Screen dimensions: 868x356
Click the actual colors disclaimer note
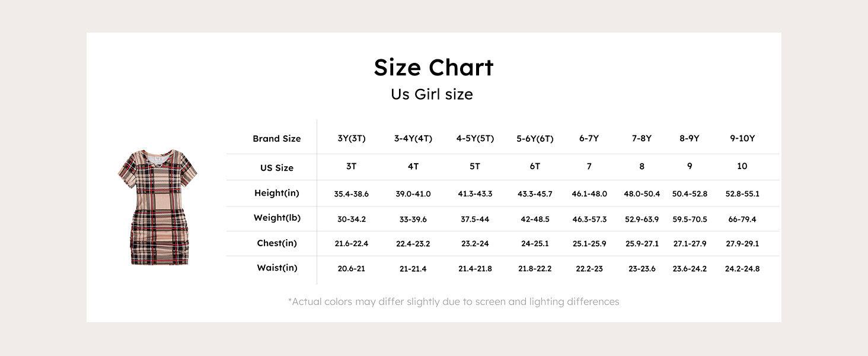(x=454, y=302)
